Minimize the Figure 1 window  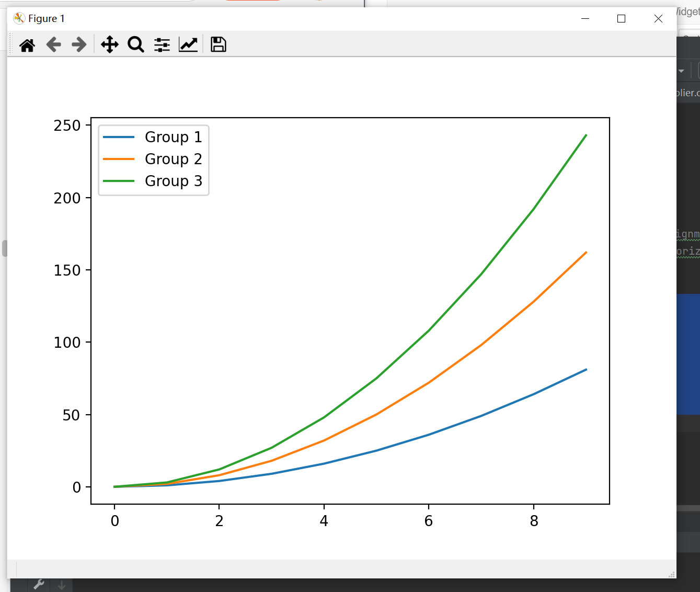pos(586,19)
